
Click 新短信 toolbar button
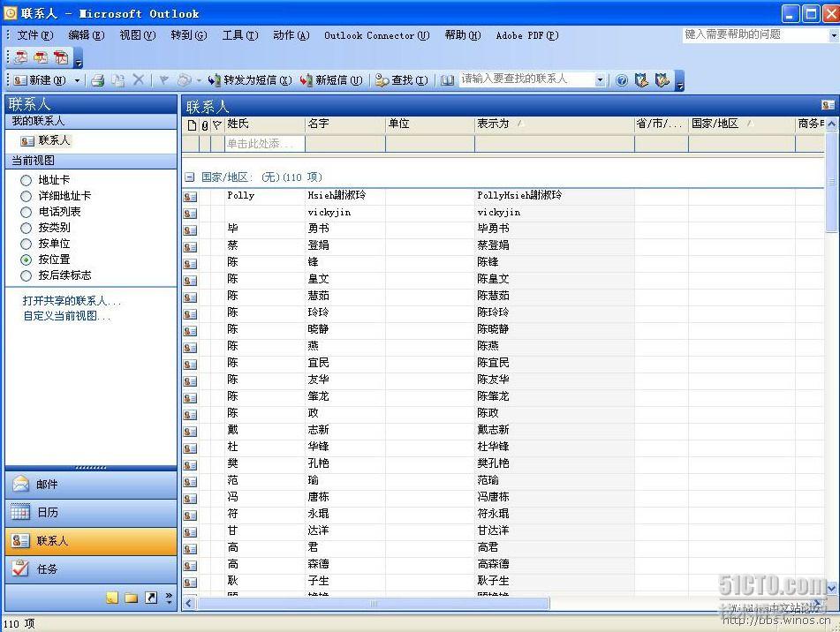tap(331, 80)
